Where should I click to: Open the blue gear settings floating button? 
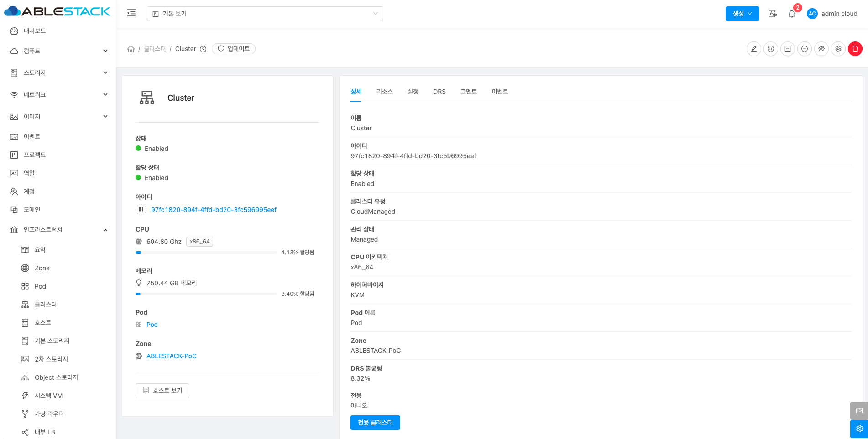click(859, 429)
